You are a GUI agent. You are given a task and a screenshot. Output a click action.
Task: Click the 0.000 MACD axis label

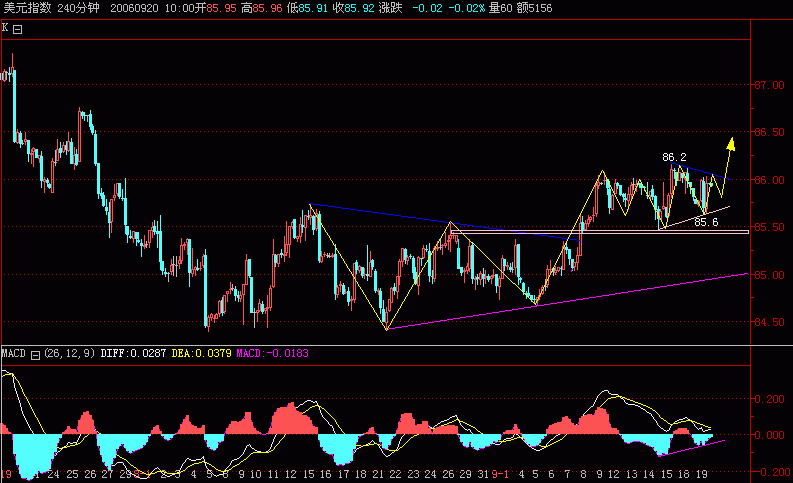(769, 435)
